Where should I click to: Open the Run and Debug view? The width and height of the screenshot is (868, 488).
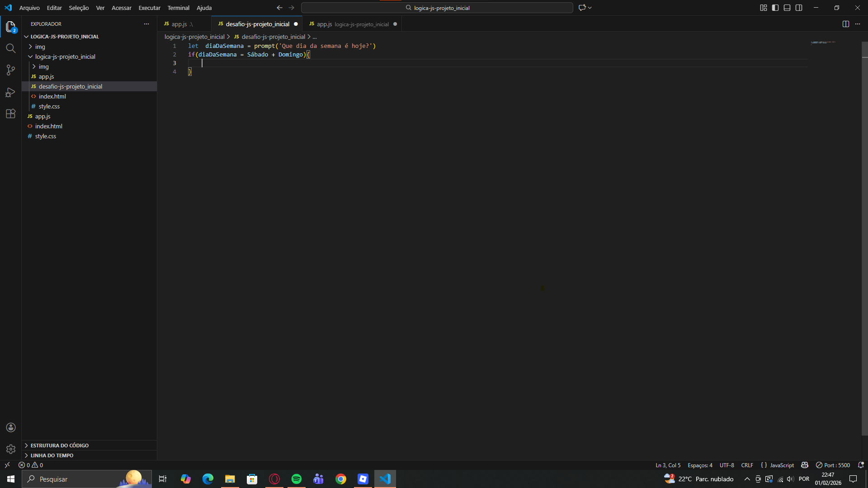pos(11,92)
